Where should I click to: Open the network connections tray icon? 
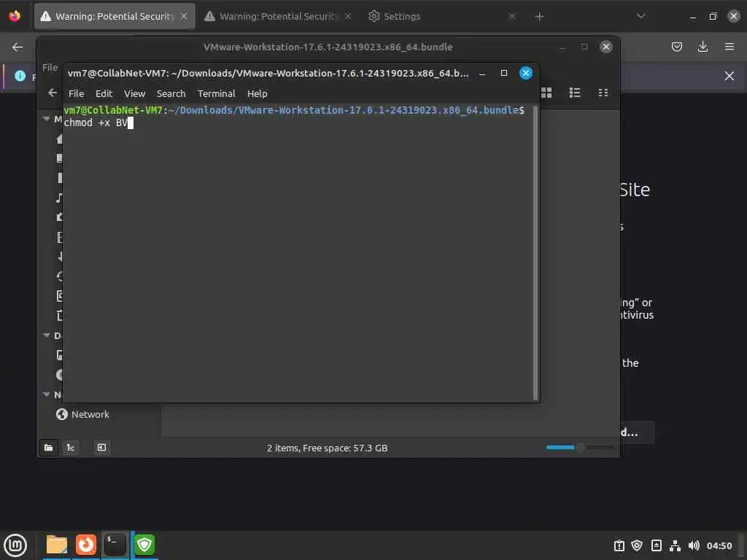coord(675,545)
